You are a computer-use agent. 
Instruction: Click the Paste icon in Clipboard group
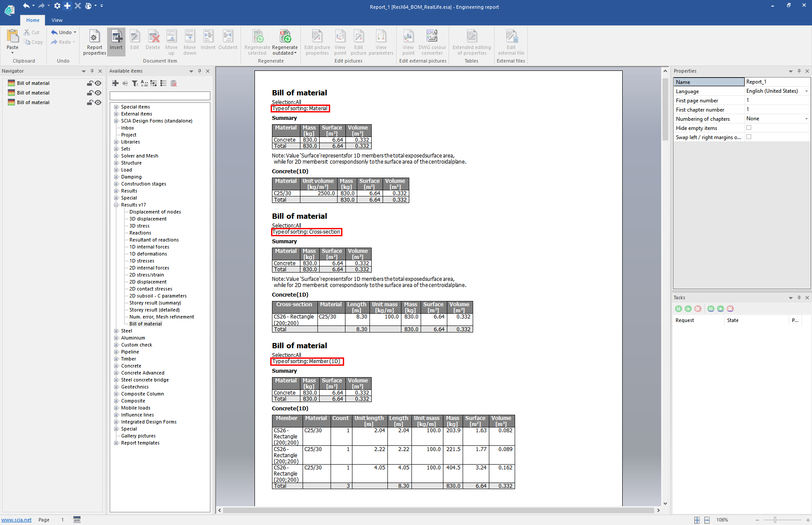(x=13, y=38)
